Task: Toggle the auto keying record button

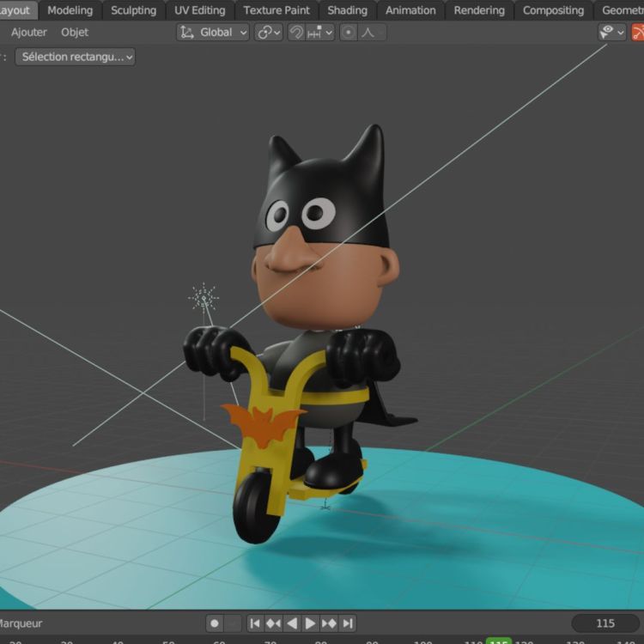Action: 215,623
